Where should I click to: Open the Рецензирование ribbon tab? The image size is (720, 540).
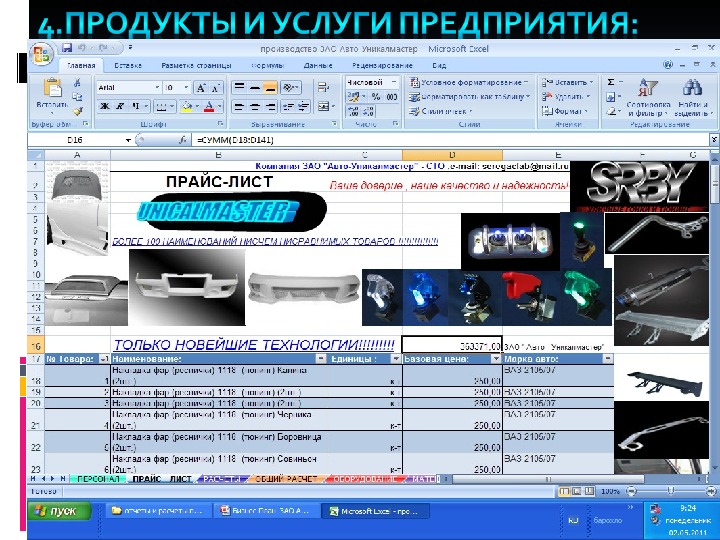382,65
